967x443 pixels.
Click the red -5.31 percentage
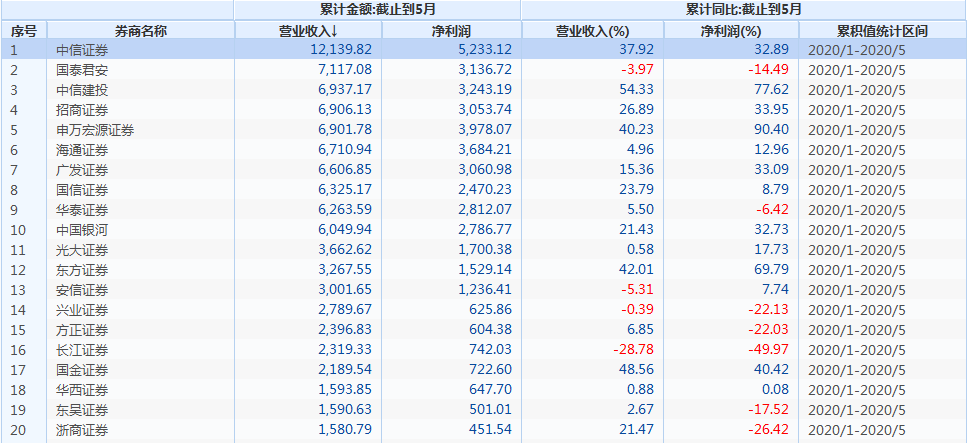point(638,291)
